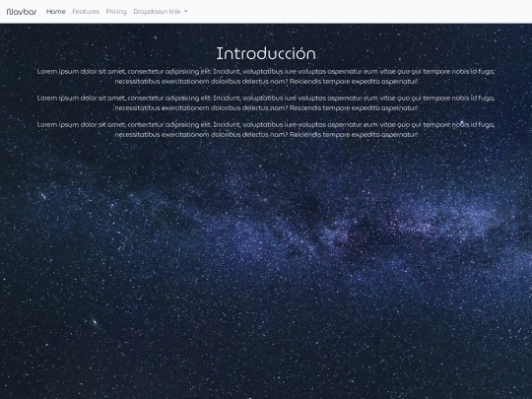
Task: Click the second Lorem ipsum paragraph
Action: pos(266,102)
